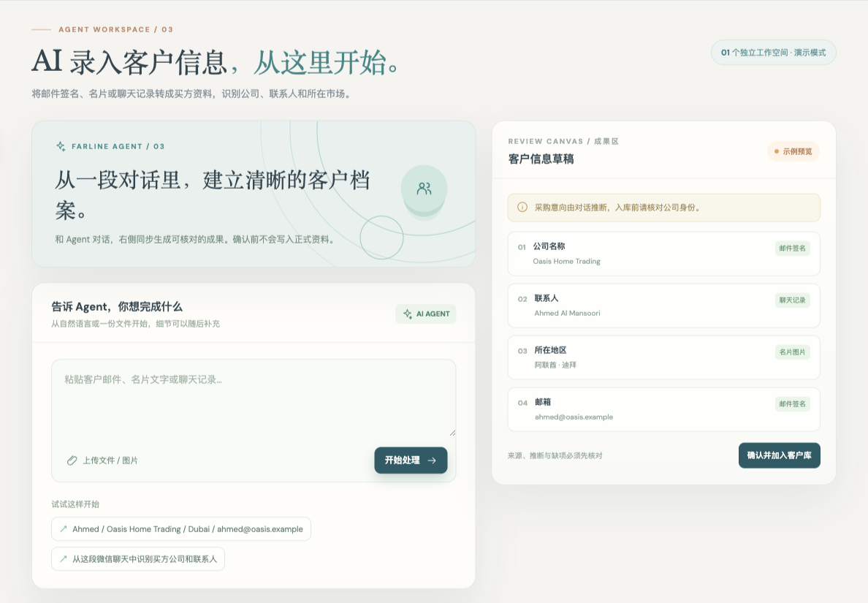Click the arrow icon in 开始处理 button
This screenshot has width=868, height=603.
pyautogui.click(x=432, y=460)
